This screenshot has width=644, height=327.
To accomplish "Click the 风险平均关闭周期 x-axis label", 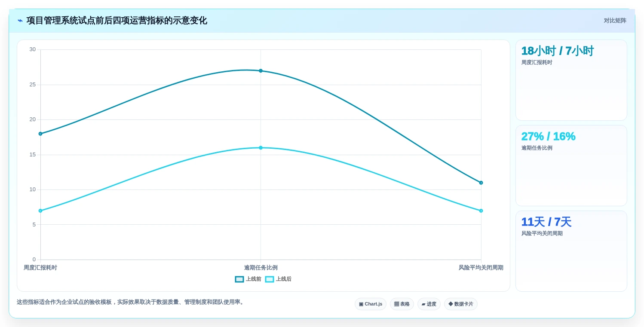I will click(481, 268).
